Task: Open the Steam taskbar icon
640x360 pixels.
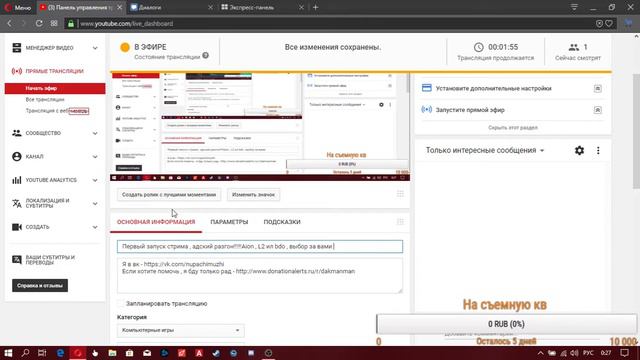Action: coord(216,353)
